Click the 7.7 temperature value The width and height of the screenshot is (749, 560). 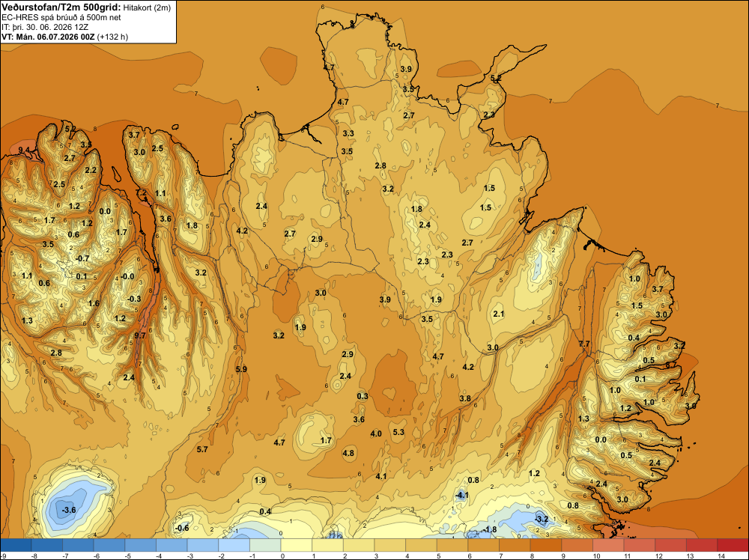point(584,344)
